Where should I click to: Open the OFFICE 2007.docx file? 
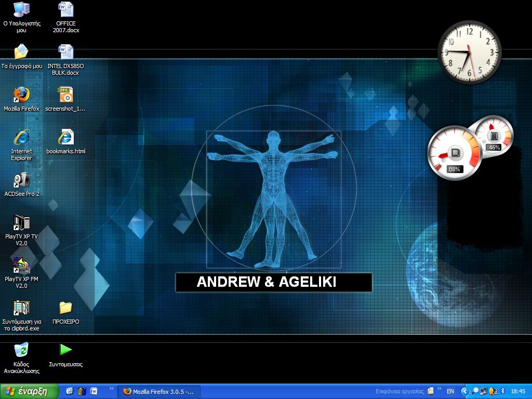tap(66, 17)
